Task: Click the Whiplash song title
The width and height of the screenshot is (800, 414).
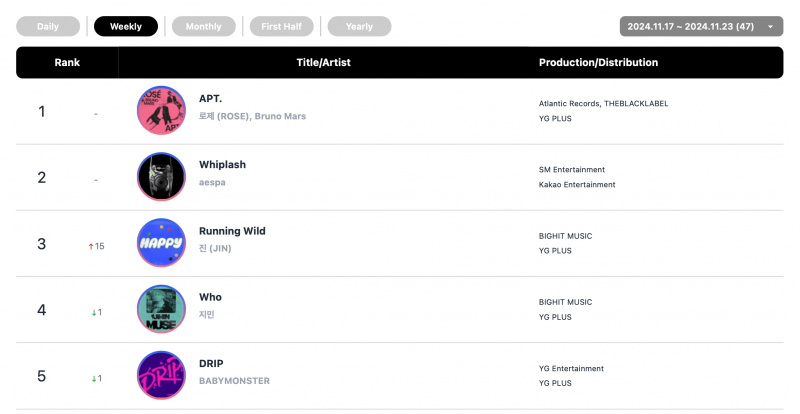Action: click(222, 164)
